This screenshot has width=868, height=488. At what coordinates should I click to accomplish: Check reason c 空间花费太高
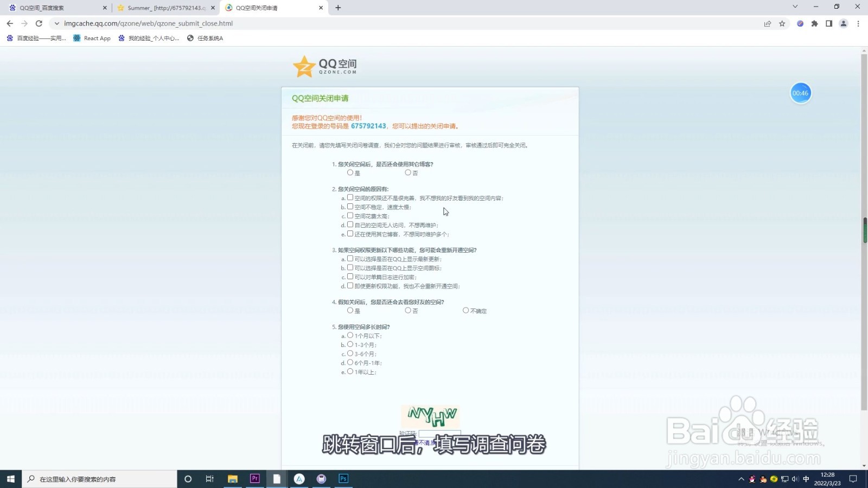pyautogui.click(x=350, y=215)
